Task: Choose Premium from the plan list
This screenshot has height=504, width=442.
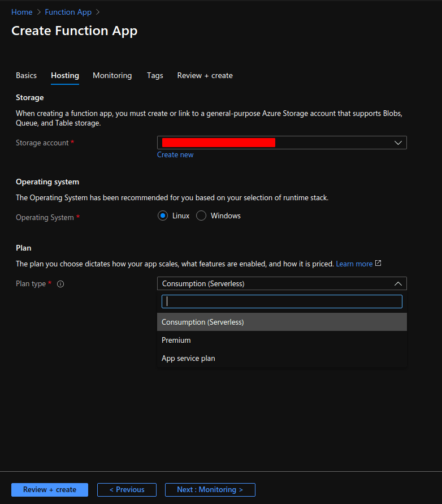Action: click(281, 340)
